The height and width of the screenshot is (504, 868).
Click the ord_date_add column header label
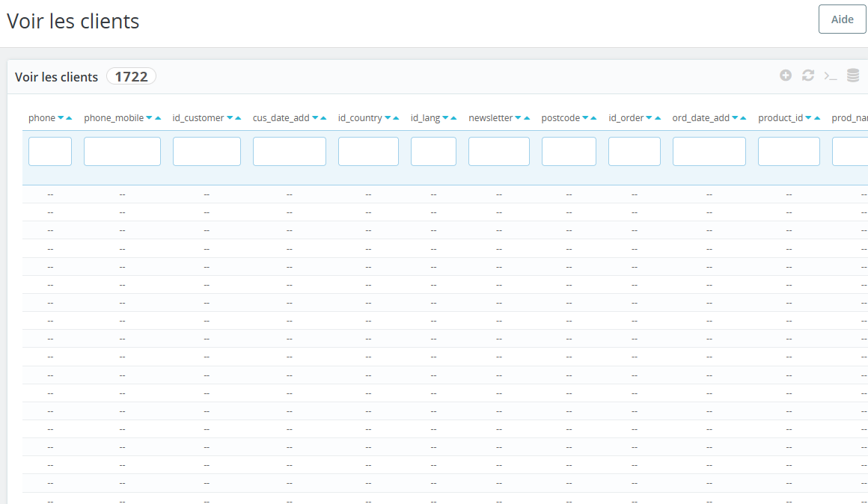click(701, 118)
